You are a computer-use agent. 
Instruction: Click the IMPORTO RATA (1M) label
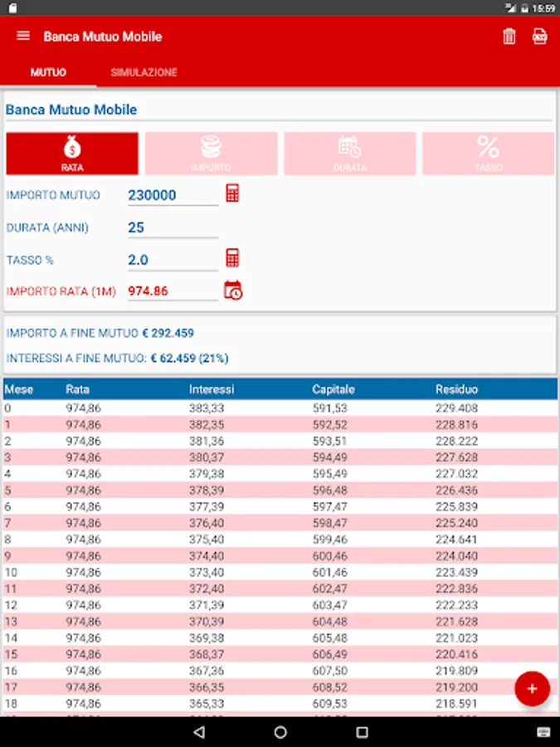point(61,291)
